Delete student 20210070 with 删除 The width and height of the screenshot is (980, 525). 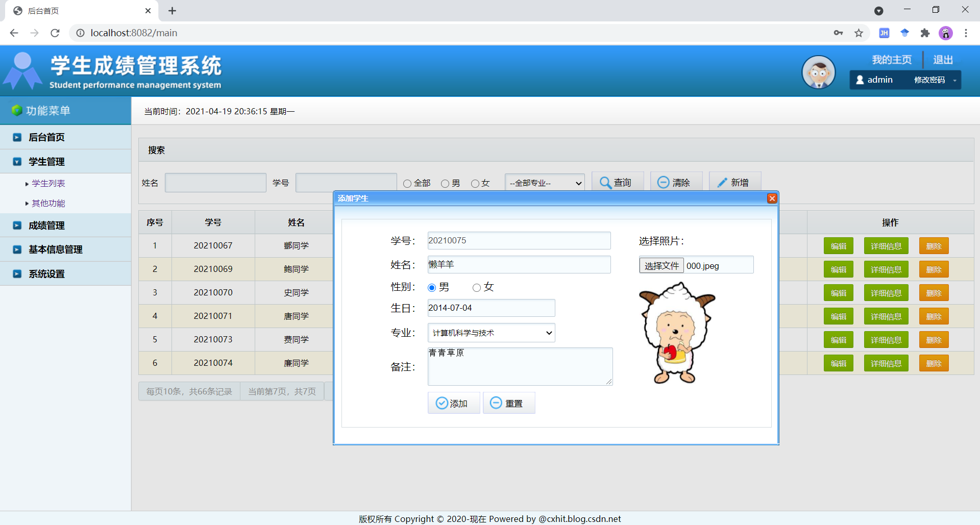click(934, 293)
